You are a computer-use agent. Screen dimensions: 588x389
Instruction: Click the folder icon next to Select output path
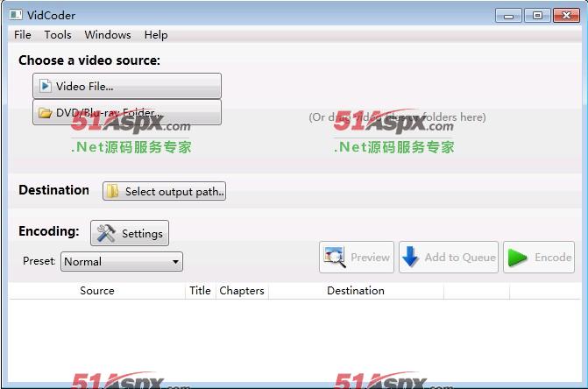click(112, 191)
